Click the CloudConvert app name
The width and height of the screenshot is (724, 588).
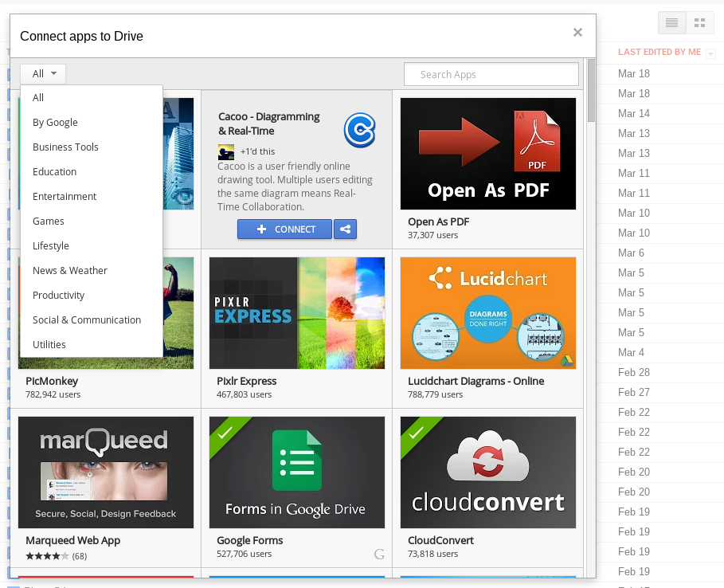pos(441,540)
